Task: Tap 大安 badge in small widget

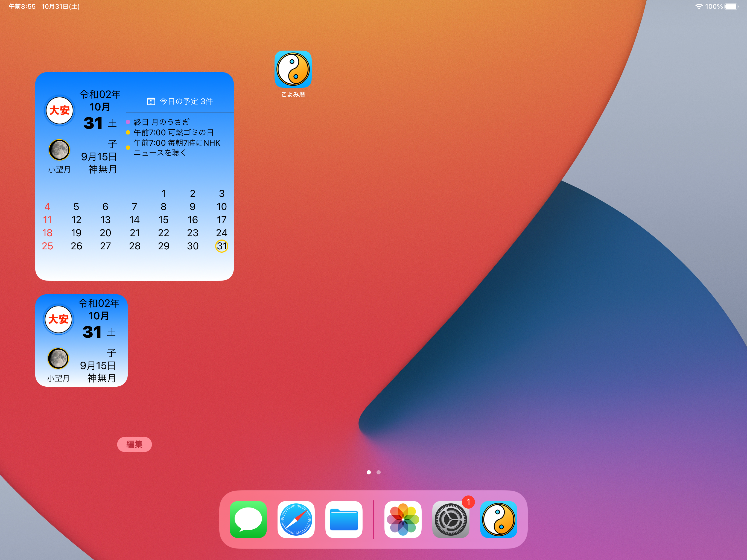Action: tap(58, 319)
